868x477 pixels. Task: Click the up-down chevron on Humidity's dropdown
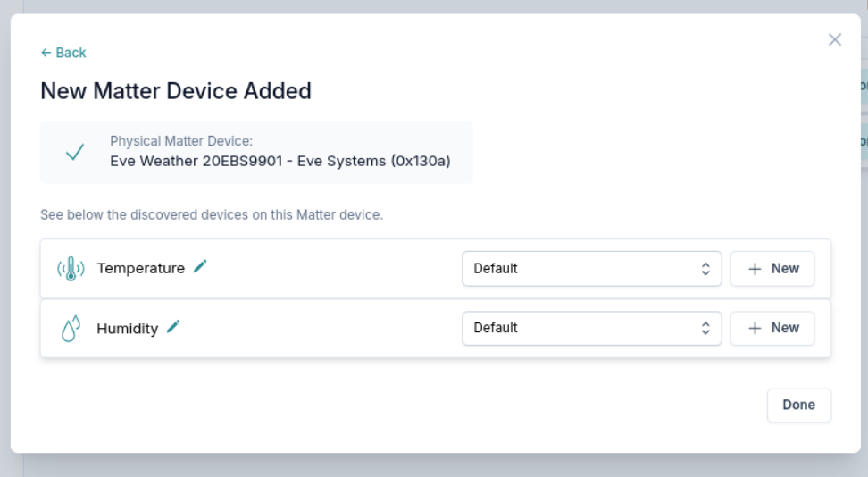pos(705,328)
